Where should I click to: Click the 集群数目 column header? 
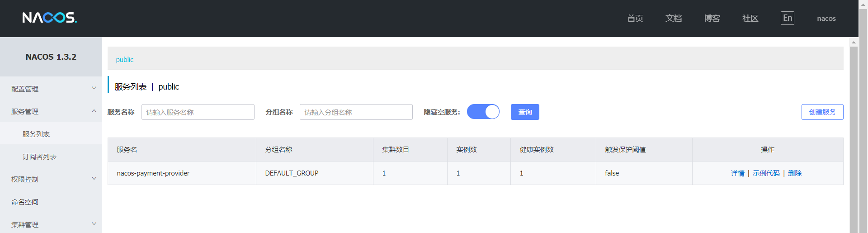click(410, 150)
